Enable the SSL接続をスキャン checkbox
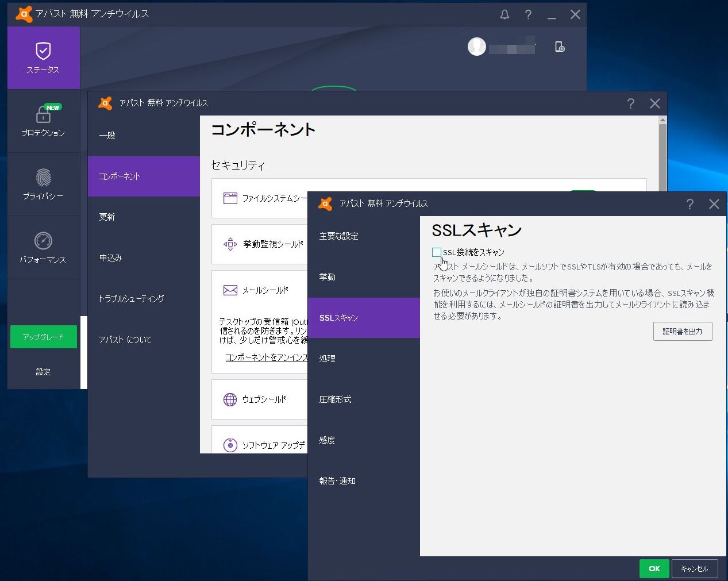Image resolution: width=728 pixels, height=581 pixels. click(x=437, y=252)
